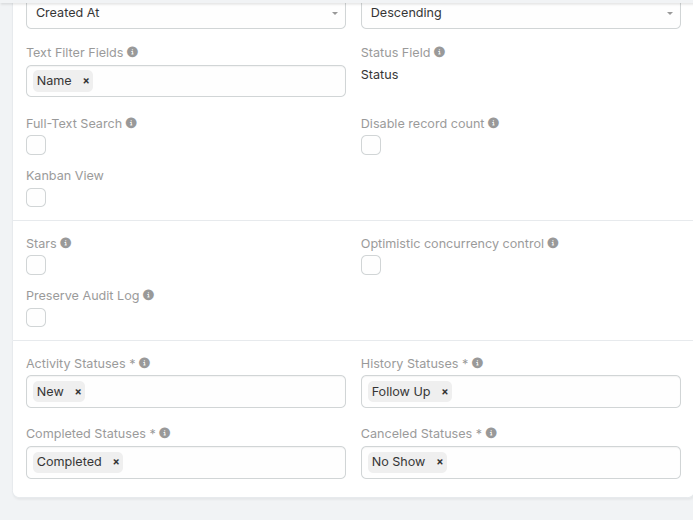The height and width of the screenshot is (520, 693).
Task: Click info icon beside Text Filter Fields
Action: (x=133, y=52)
